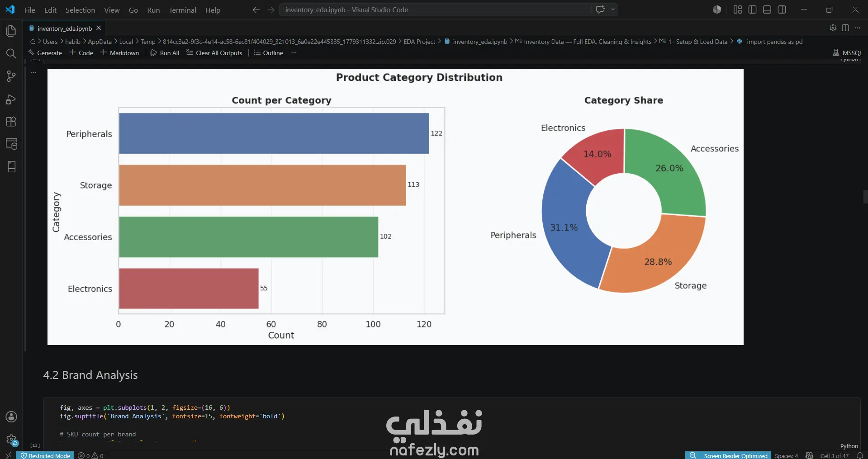The height and width of the screenshot is (459, 868).
Task: Open the Accounts icon in activity bar
Action: tap(11, 416)
